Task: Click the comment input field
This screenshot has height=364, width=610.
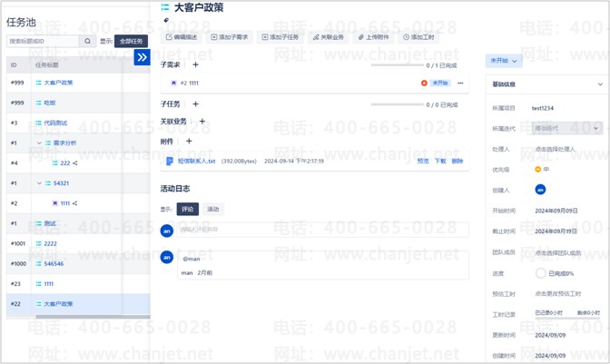Action: 322,230
